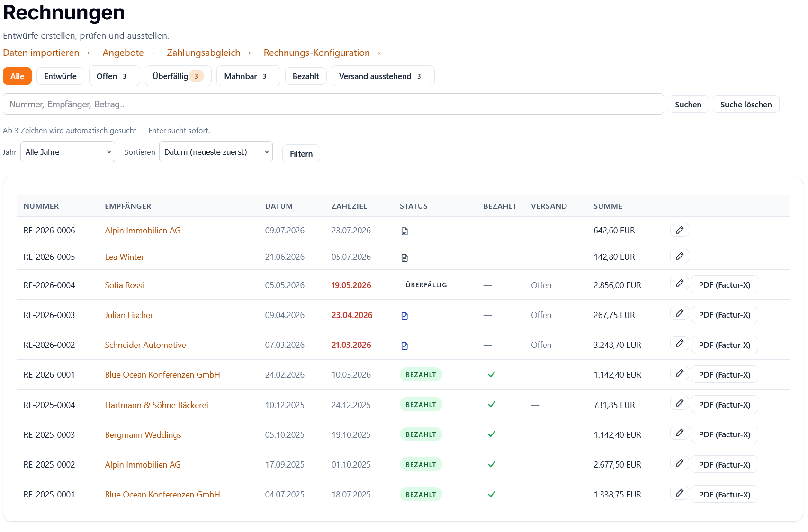Image resolution: width=808 pixels, height=532 pixels.
Task: Click overdue due date 23.04.2026
Action: pos(352,315)
